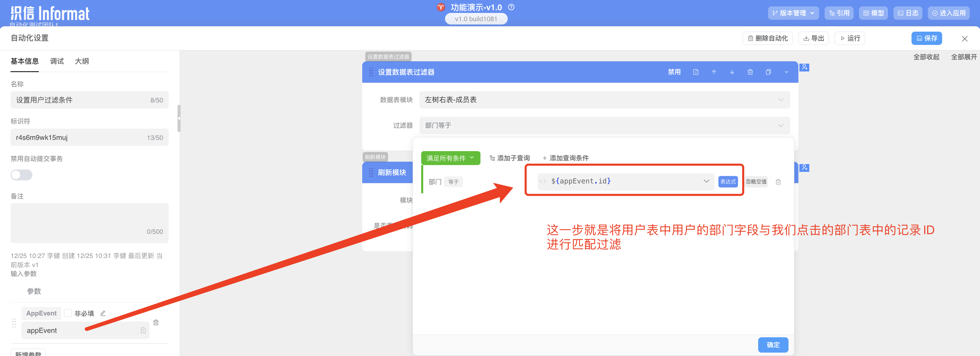Viewport: 980px width, 356px height.
Task: Remove the 部门 condition row using trash icon
Action: 778,182
